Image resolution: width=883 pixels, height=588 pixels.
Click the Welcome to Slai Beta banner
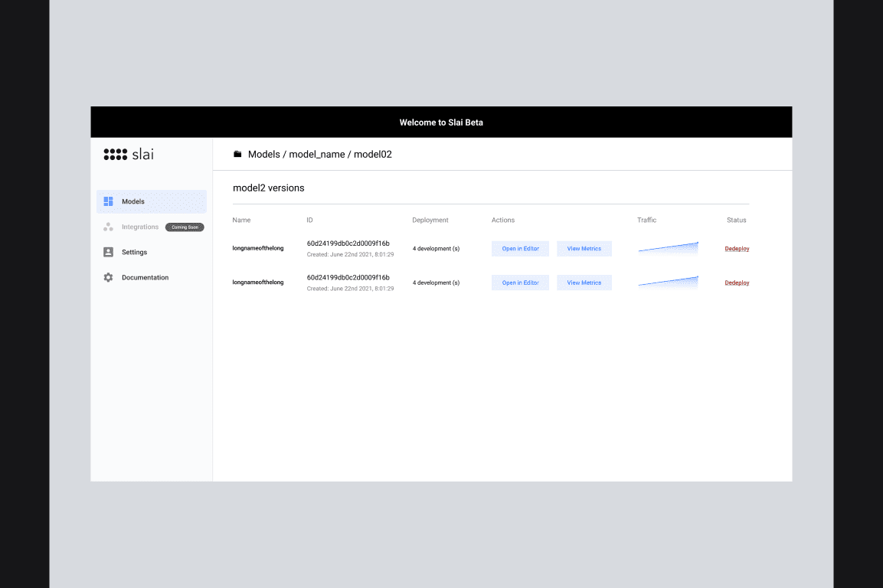(441, 122)
